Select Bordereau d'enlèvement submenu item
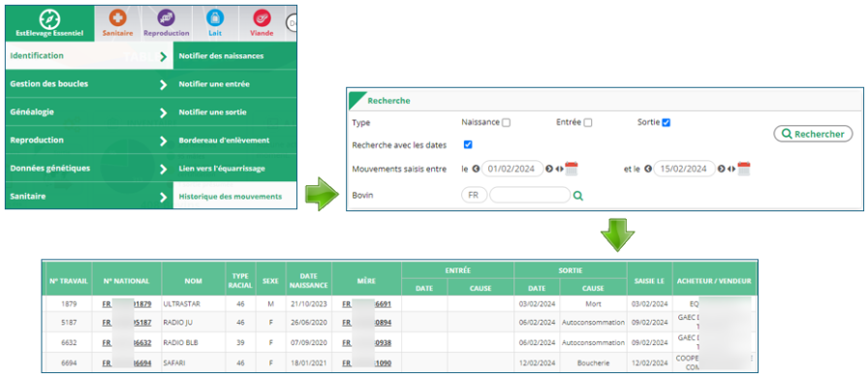The height and width of the screenshot is (376, 868). tap(234, 141)
